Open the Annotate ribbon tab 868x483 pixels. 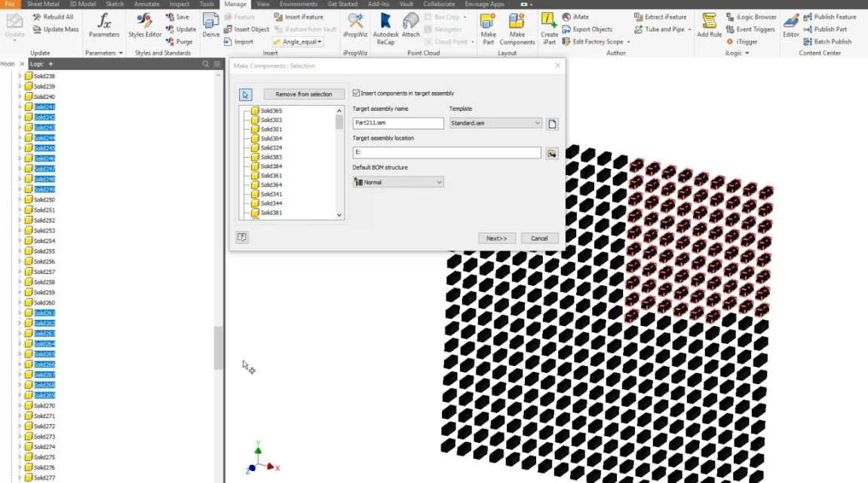pos(147,4)
